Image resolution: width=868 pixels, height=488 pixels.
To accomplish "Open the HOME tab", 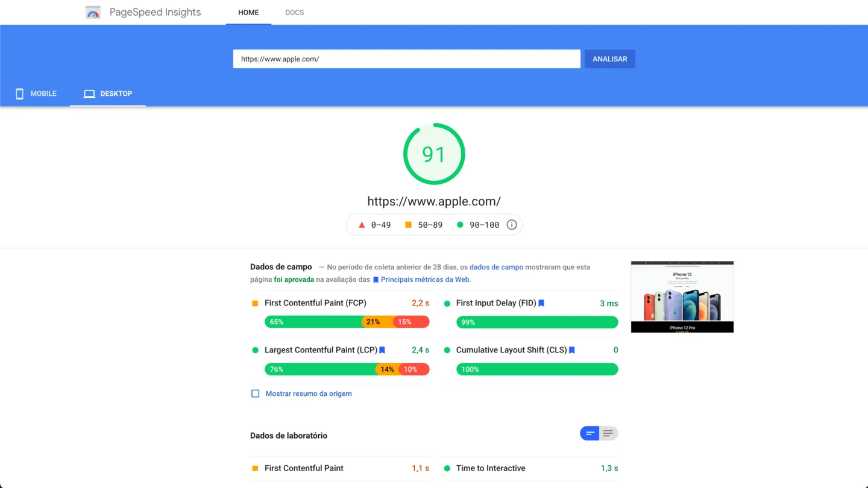I will coord(248,12).
